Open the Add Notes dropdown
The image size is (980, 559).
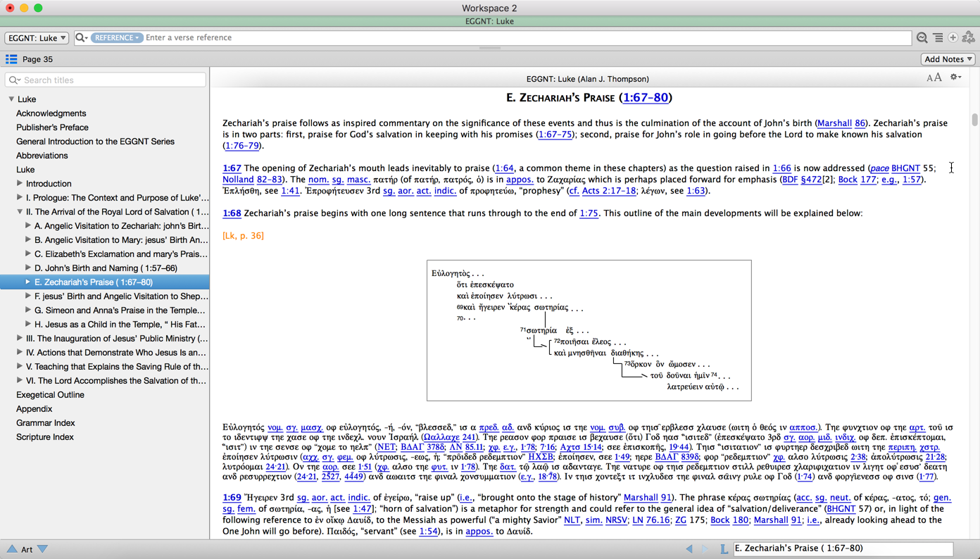[x=948, y=59]
